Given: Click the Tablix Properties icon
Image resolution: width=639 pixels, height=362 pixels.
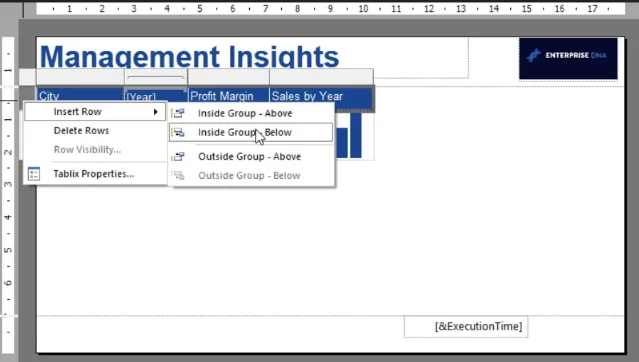Looking at the screenshot, I should pyautogui.click(x=34, y=174).
